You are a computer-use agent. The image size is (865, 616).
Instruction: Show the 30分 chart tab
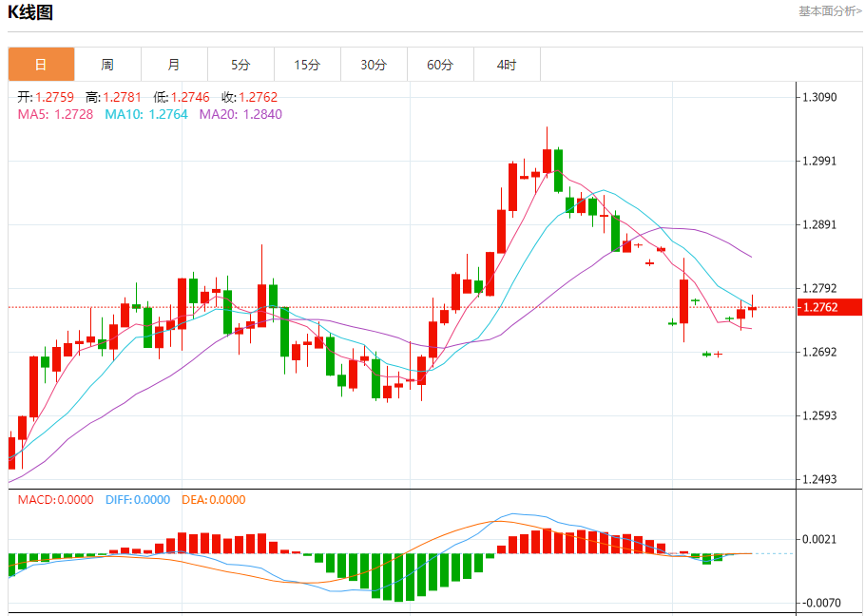click(374, 65)
